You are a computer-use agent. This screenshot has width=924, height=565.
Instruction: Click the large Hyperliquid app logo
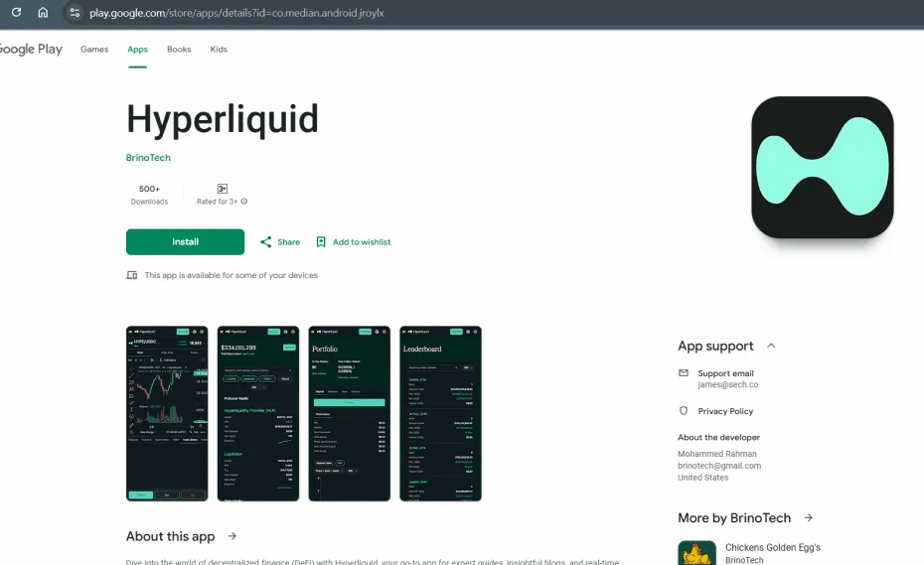click(x=822, y=167)
